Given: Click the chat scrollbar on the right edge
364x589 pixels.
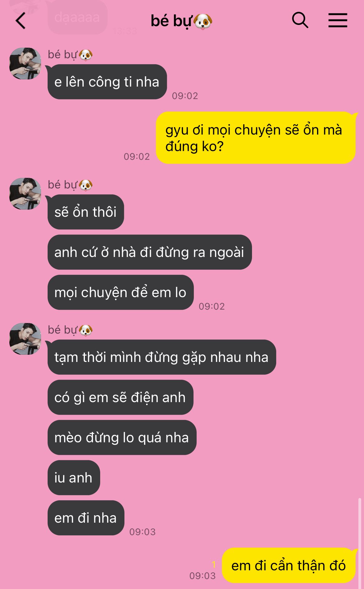Looking at the screenshot, I should (x=360, y=542).
